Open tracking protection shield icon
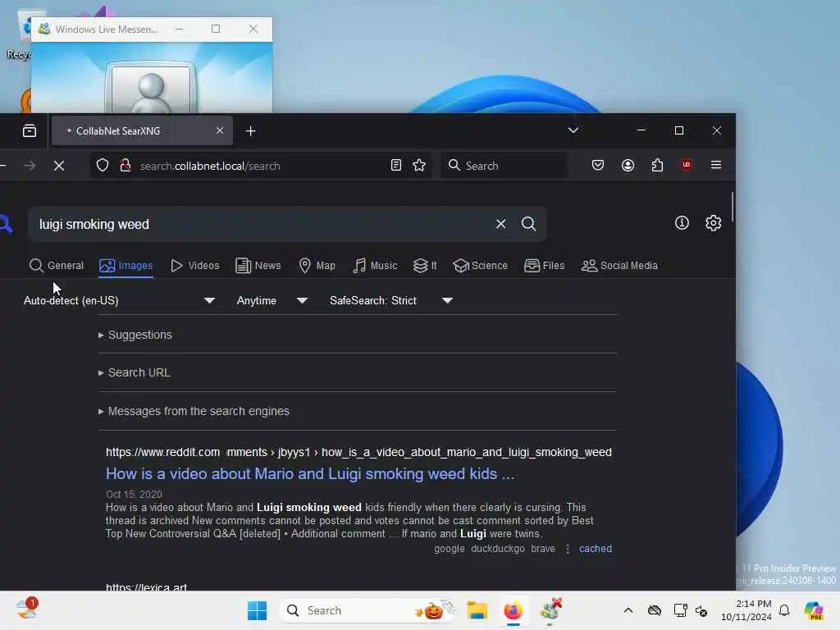840x630 pixels. click(x=103, y=166)
